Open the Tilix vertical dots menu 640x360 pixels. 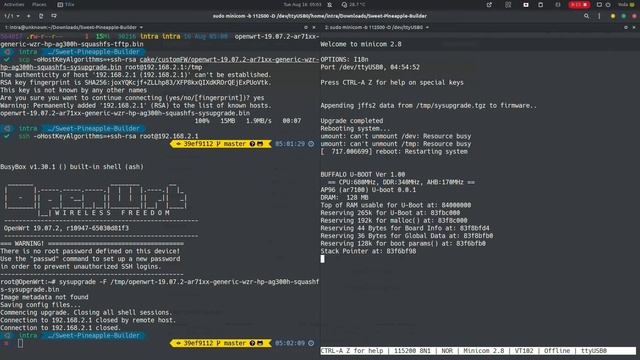pos(599,16)
